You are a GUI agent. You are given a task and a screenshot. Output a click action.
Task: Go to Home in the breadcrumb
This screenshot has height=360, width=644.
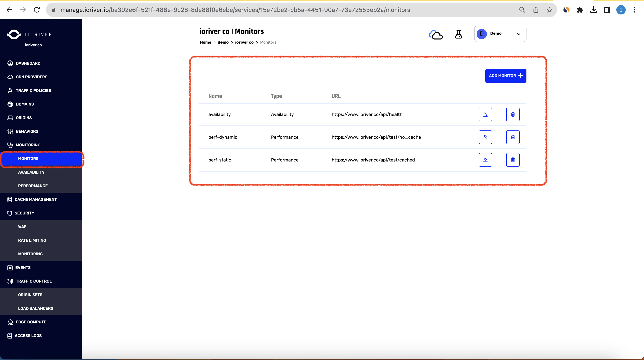coord(206,42)
